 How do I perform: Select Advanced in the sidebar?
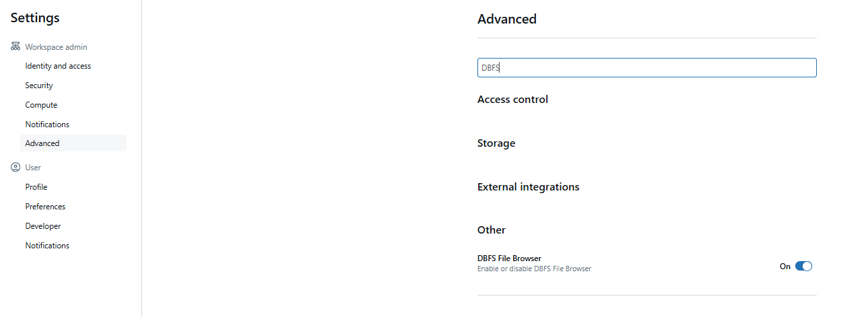(x=42, y=143)
